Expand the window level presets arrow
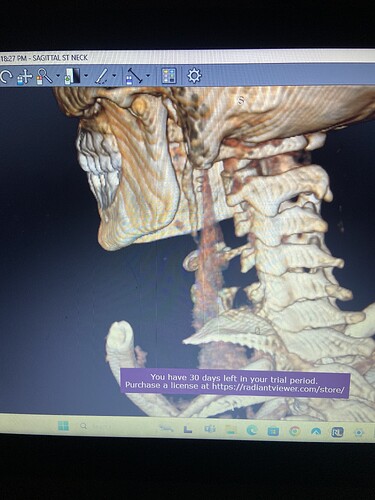The height and width of the screenshot is (500, 375). pyautogui.click(x=86, y=76)
